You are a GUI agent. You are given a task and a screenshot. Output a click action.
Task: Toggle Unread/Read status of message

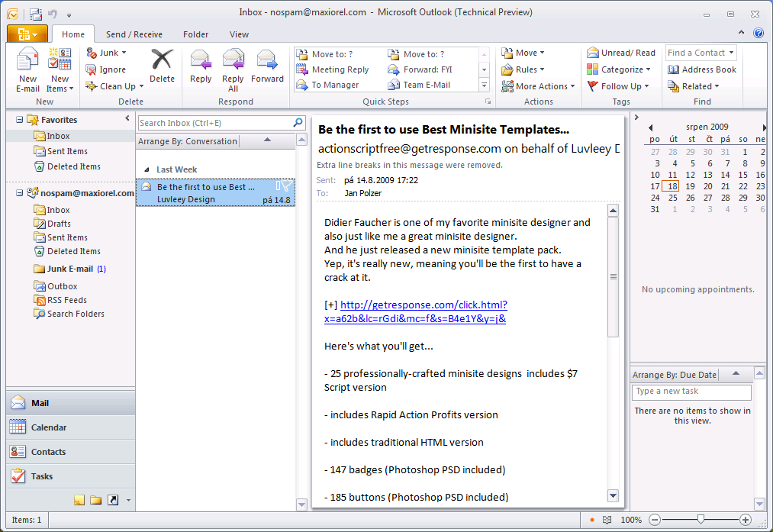coord(621,53)
